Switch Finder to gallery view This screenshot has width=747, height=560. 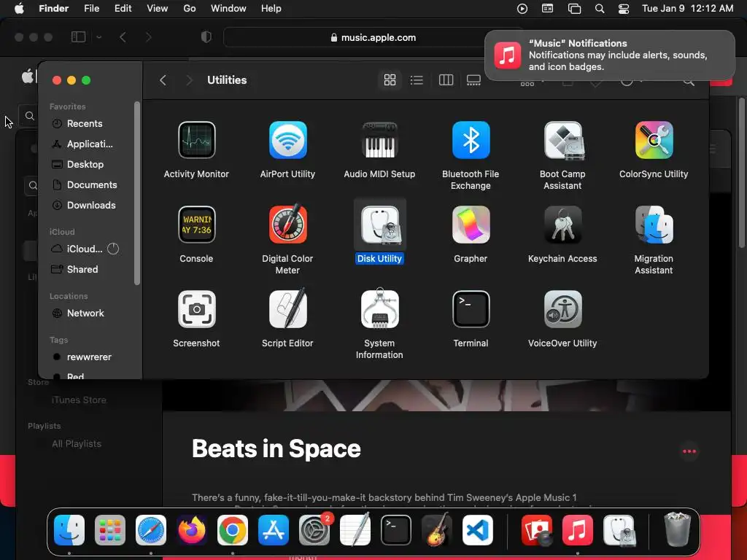click(473, 80)
